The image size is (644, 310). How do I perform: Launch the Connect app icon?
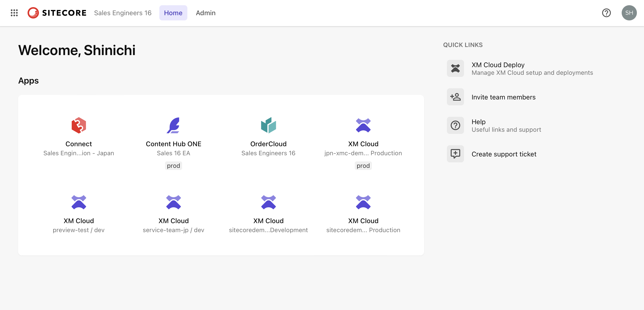(x=79, y=125)
